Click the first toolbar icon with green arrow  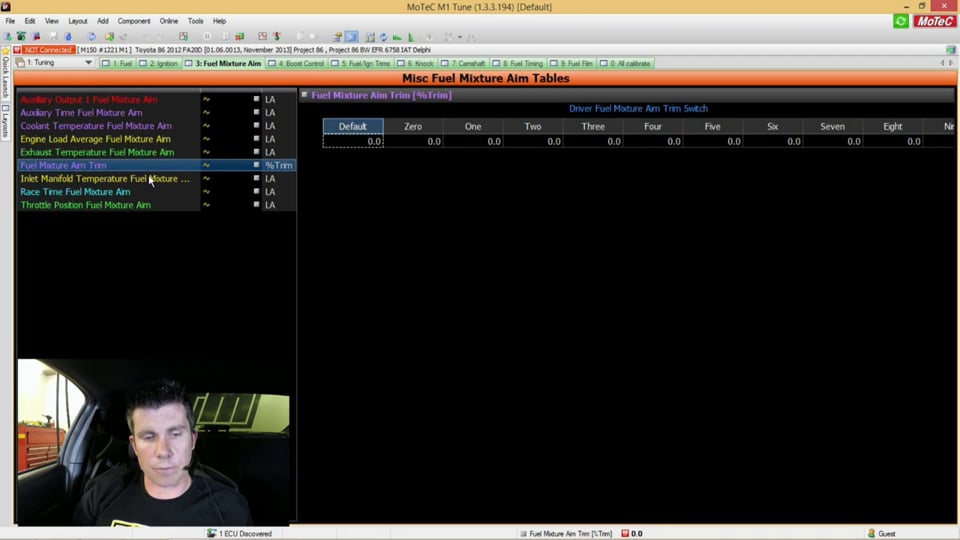pyautogui.click(x=8, y=37)
